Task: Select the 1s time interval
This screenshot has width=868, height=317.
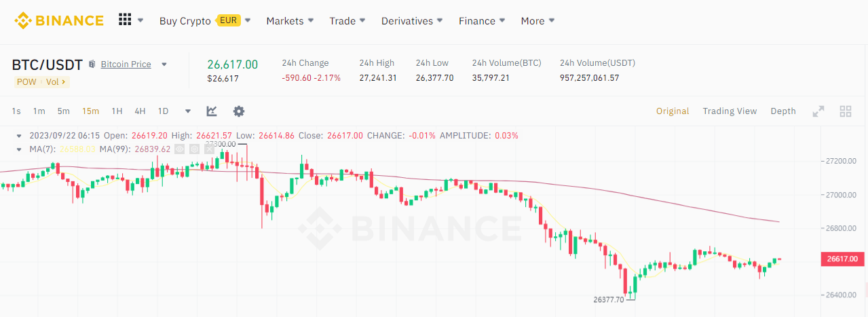Action: pyautogui.click(x=16, y=111)
